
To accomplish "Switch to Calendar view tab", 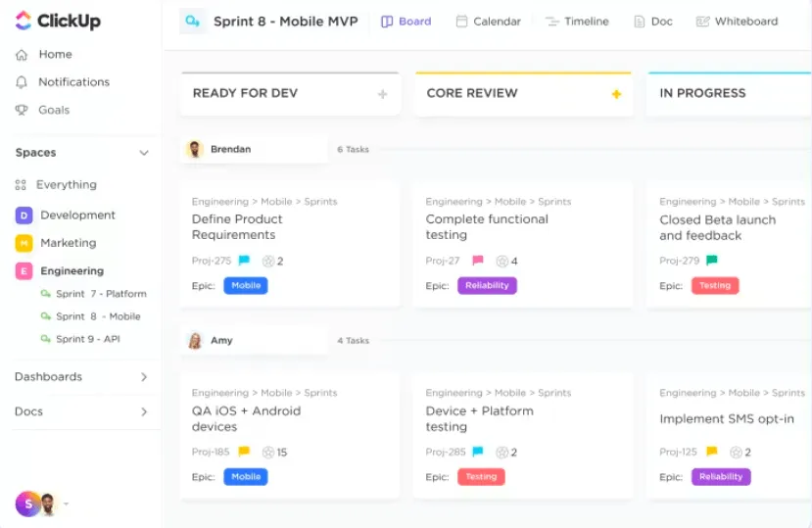I will click(489, 22).
